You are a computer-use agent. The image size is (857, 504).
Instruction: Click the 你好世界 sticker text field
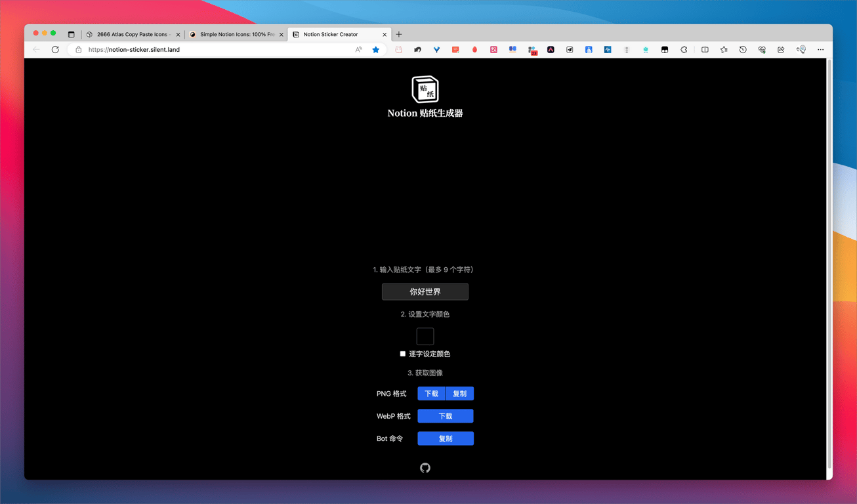coord(425,291)
